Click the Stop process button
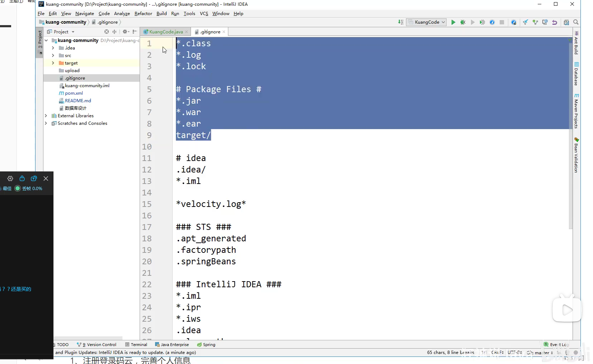The image size is (593, 364). click(x=502, y=22)
